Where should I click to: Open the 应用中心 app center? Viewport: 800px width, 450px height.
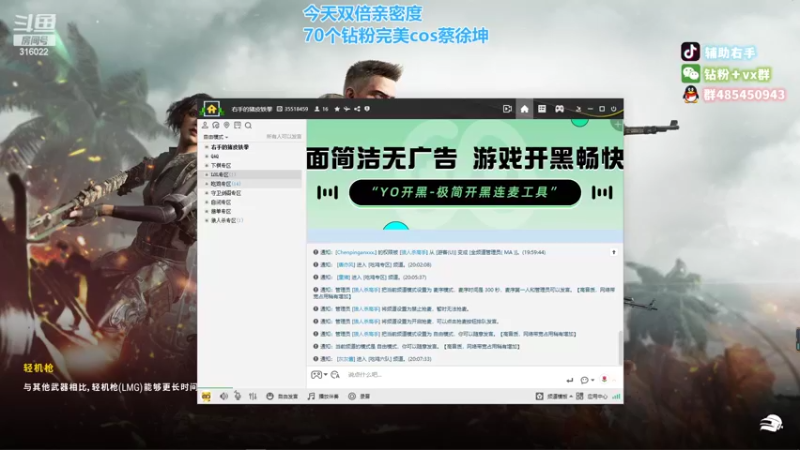(x=592, y=396)
